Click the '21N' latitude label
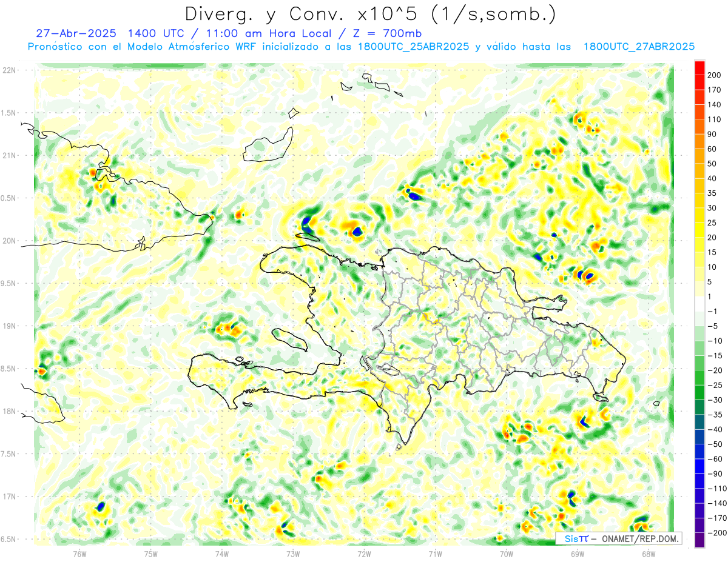728x562 pixels. click(x=9, y=155)
